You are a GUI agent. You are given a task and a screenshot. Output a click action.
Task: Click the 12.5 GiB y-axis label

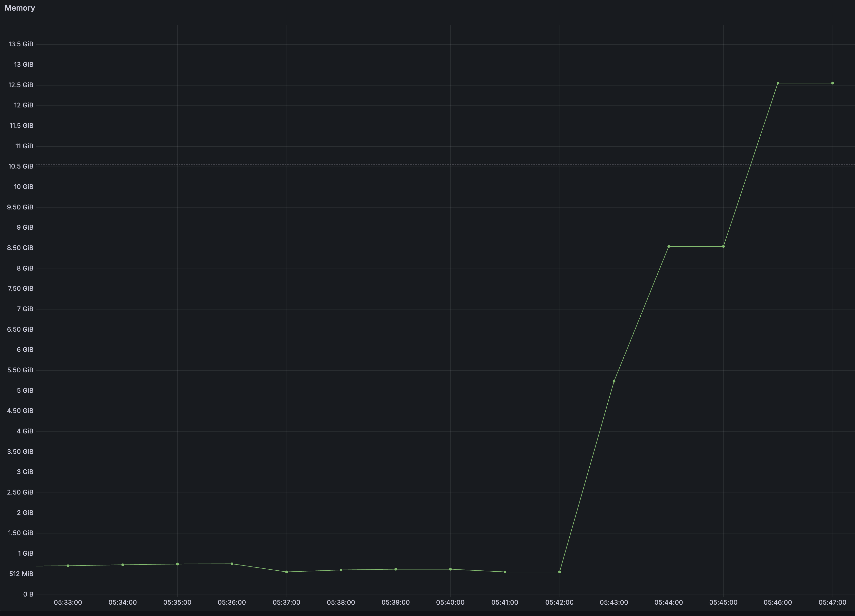coord(21,85)
